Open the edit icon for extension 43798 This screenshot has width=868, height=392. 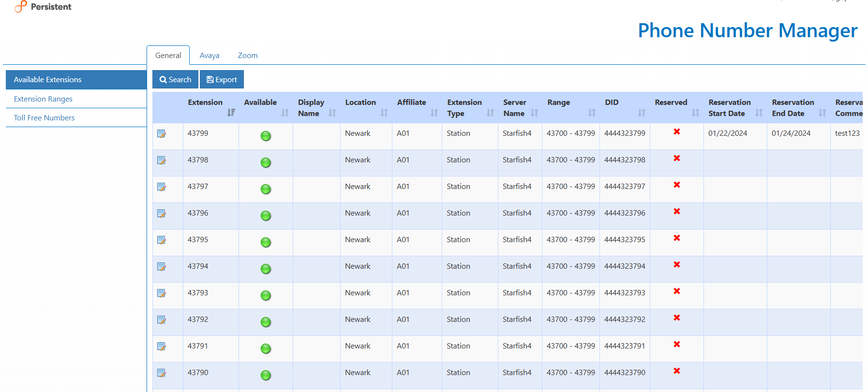click(162, 160)
